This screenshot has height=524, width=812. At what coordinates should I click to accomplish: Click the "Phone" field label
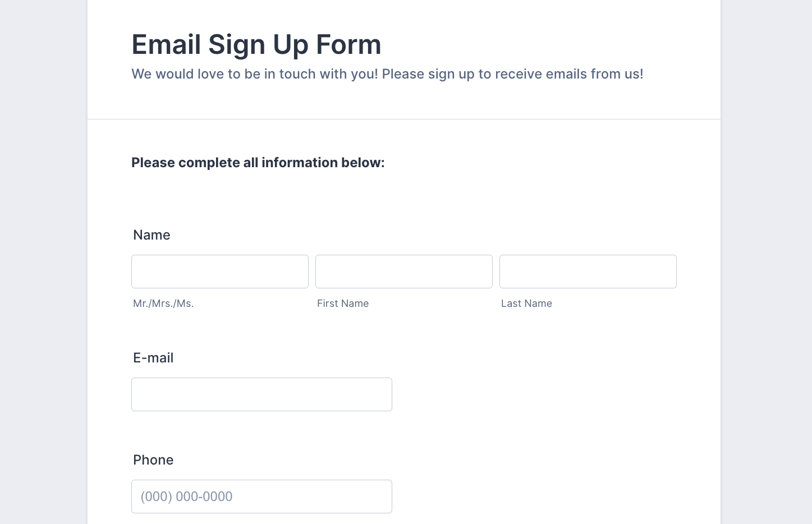tap(153, 460)
